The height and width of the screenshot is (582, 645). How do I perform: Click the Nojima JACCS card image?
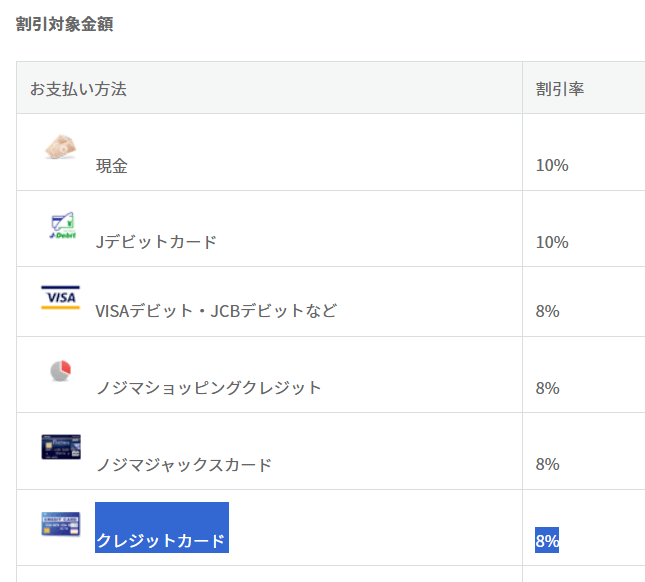(x=61, y=447)
